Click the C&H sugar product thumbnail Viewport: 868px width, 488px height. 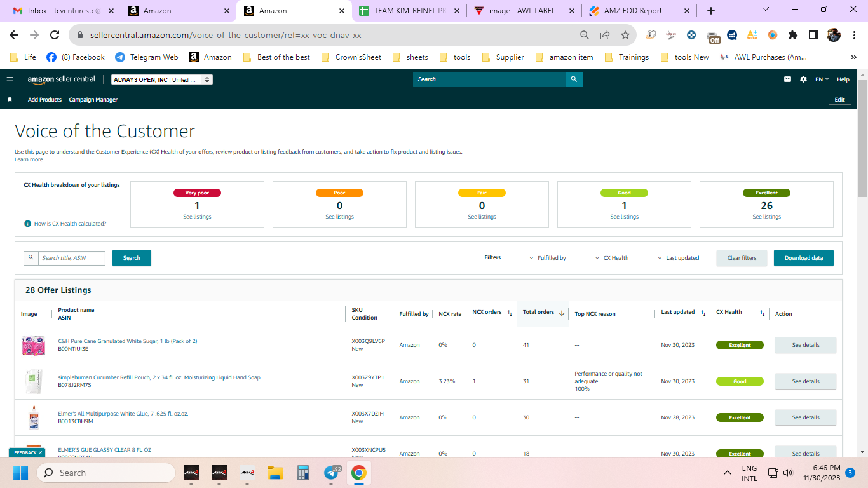pyautogui.click(x=34, y=345)
